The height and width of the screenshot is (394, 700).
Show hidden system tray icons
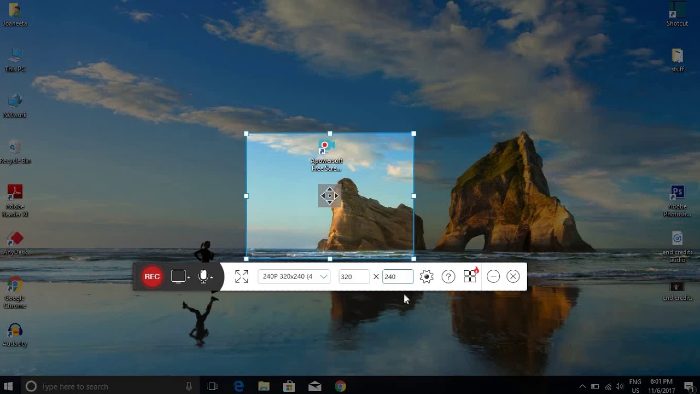coord(582,386)
